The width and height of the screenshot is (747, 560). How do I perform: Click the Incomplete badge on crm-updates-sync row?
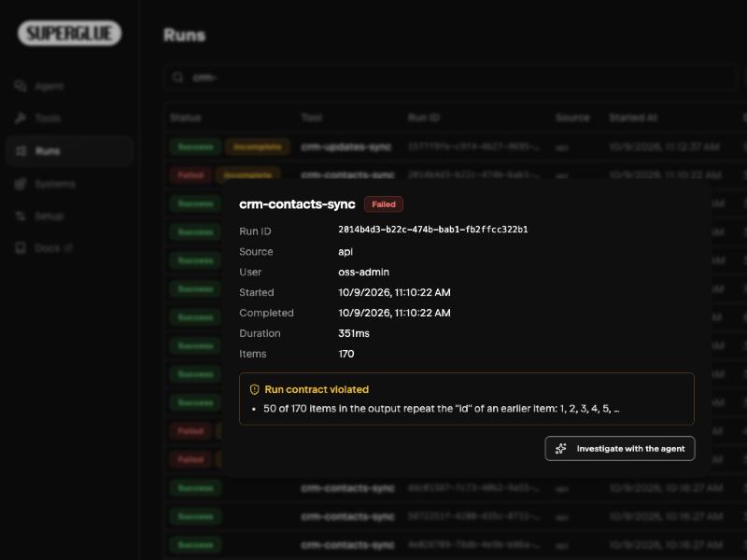click(x=258, y=147)
